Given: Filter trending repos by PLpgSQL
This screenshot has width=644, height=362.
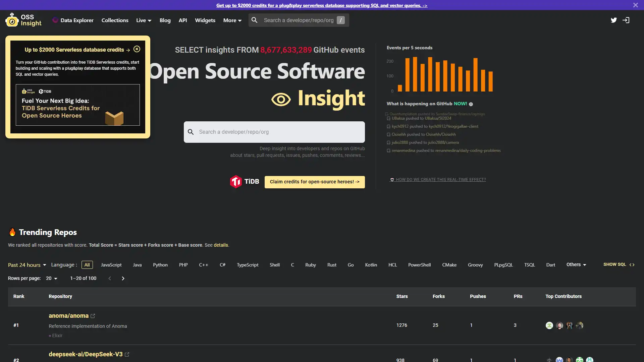Looking at the screenshot, I should coord(503,265).
